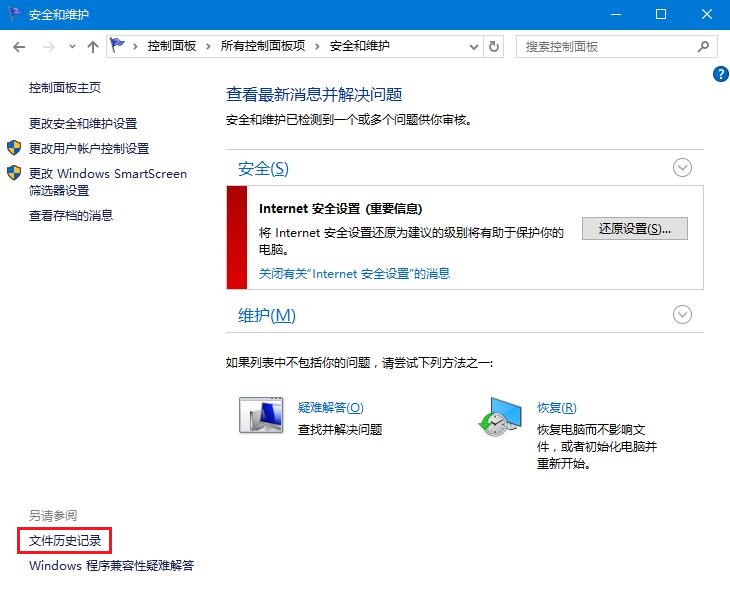Open 更改安全和维护设置 link

pyautogui.click(x=83, y=123)
